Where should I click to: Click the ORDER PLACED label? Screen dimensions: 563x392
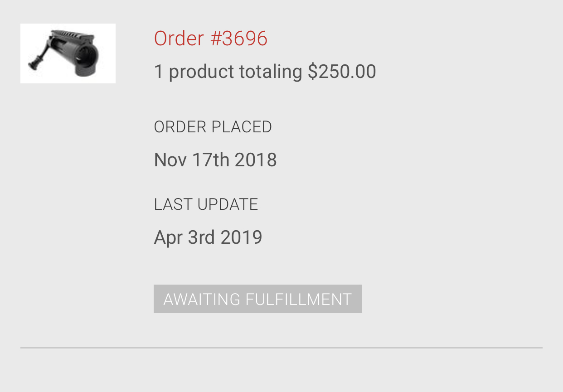pyautogui.click(x=213, y=127)
